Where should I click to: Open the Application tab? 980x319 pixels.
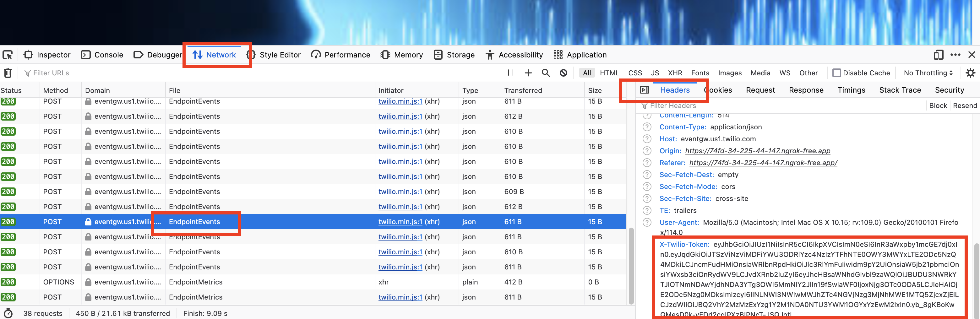tap(580, 55)
